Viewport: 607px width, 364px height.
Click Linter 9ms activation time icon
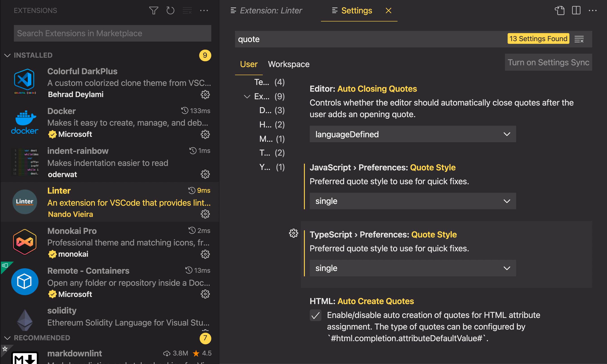coord(192,190)
